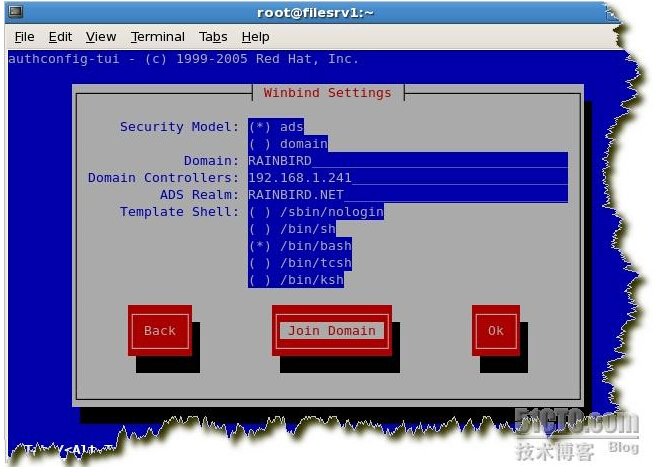Open the Tabs menu
Screen dimensions: 660x467
[213, 37]
